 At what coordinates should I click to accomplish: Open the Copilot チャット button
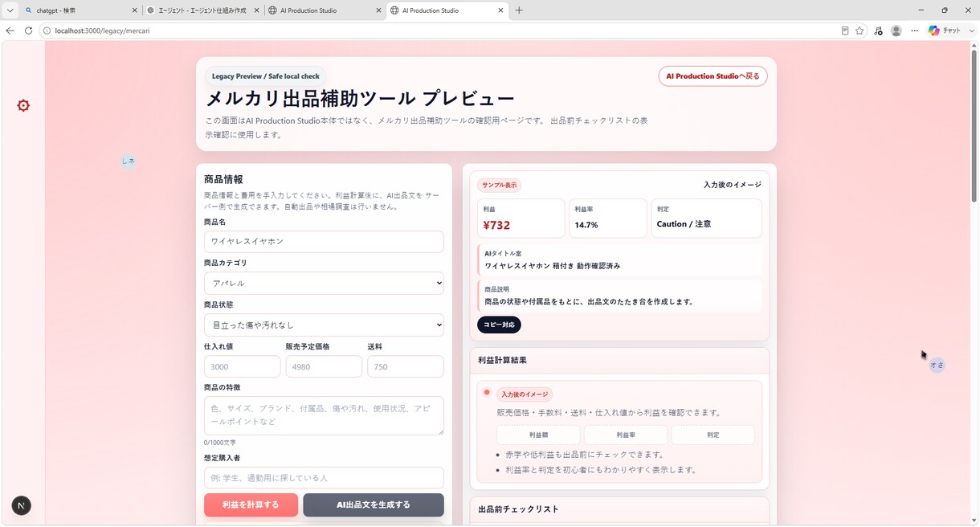[x=945, y=31]
